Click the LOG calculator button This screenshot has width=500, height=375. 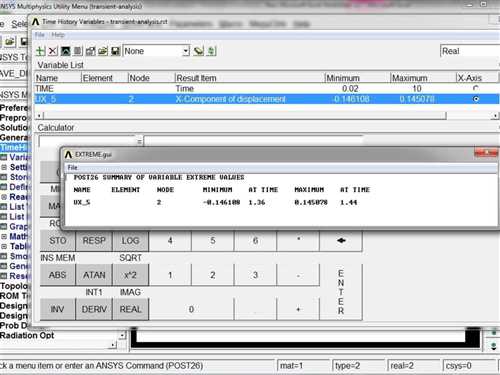130,240
